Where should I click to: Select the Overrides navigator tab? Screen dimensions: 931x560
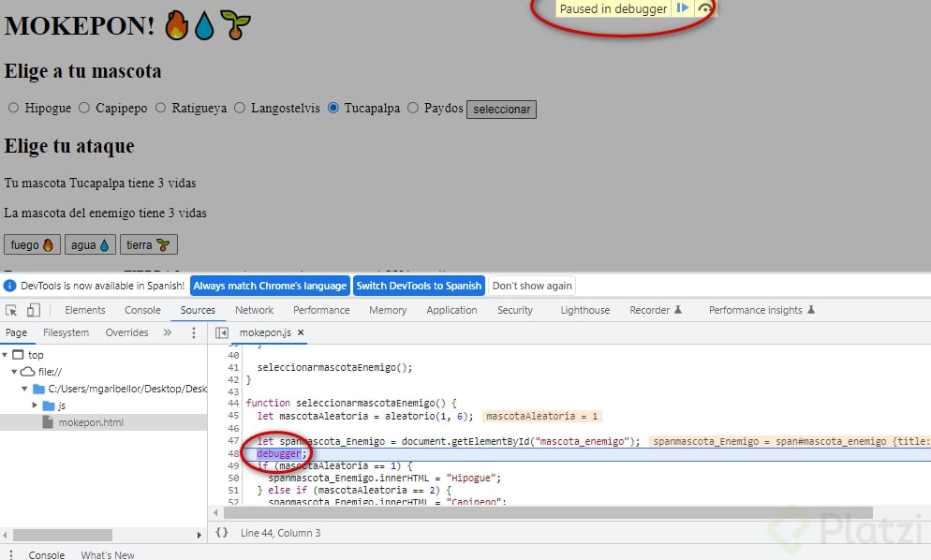(x=126, y=332)
